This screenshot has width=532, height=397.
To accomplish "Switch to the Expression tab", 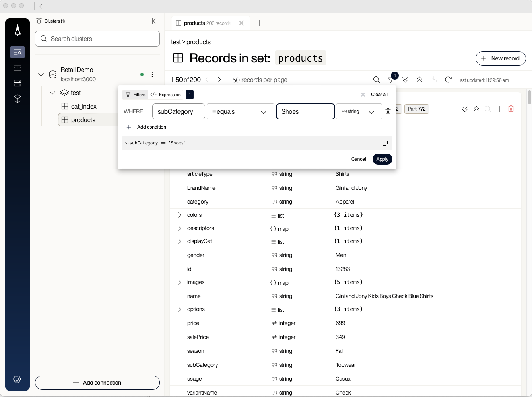I will point(166,95).
